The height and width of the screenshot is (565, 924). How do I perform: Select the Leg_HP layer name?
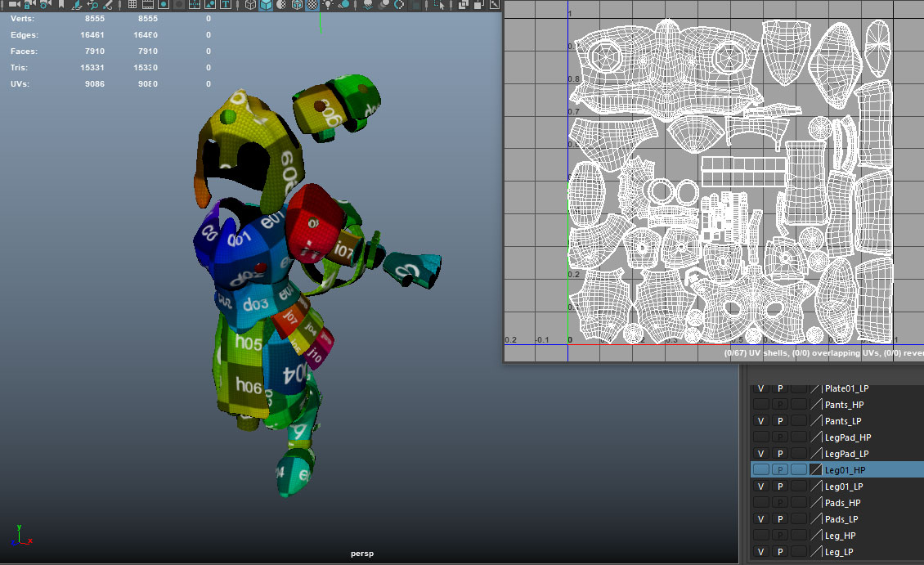[x=841, y=536]
